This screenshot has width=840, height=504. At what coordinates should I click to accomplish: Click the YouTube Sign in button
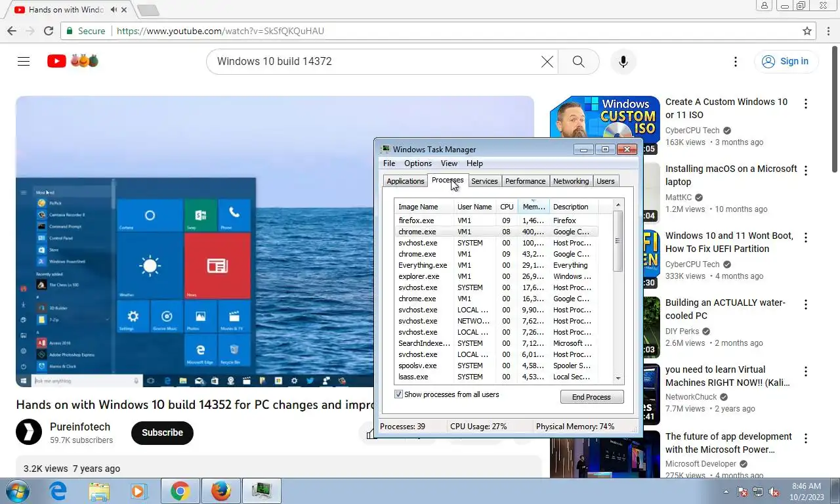pyautogui.click(x=786, y=61)
